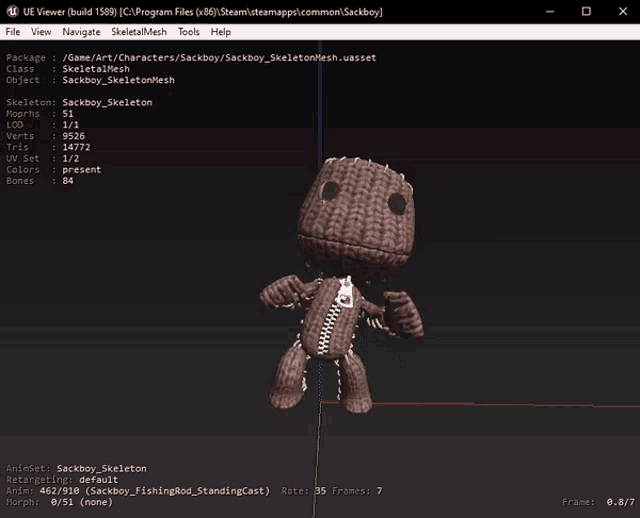640x518 pixels.
Task: Click the Rate value 35
Action: click(x=321, y=491)
